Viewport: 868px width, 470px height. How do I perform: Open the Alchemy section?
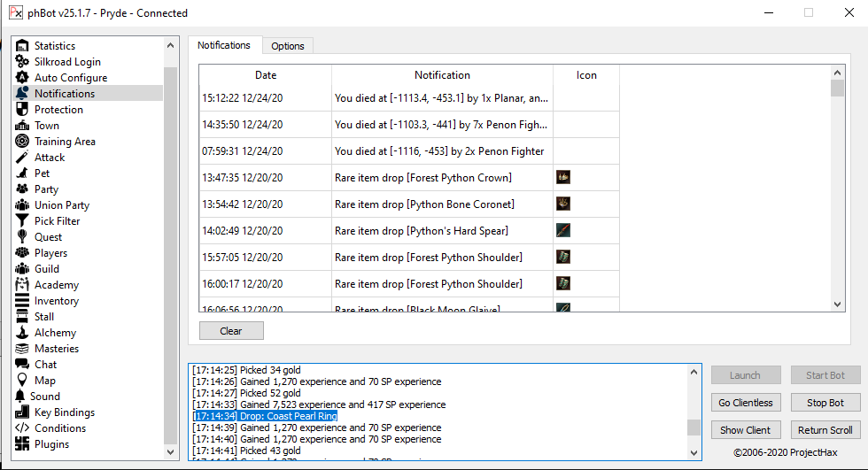click(x=55, y=333)
